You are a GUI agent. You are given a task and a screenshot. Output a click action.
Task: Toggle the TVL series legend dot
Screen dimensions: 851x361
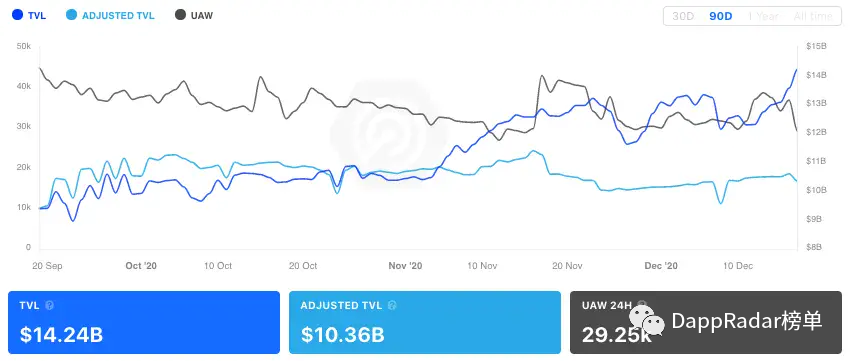[17, 15]
